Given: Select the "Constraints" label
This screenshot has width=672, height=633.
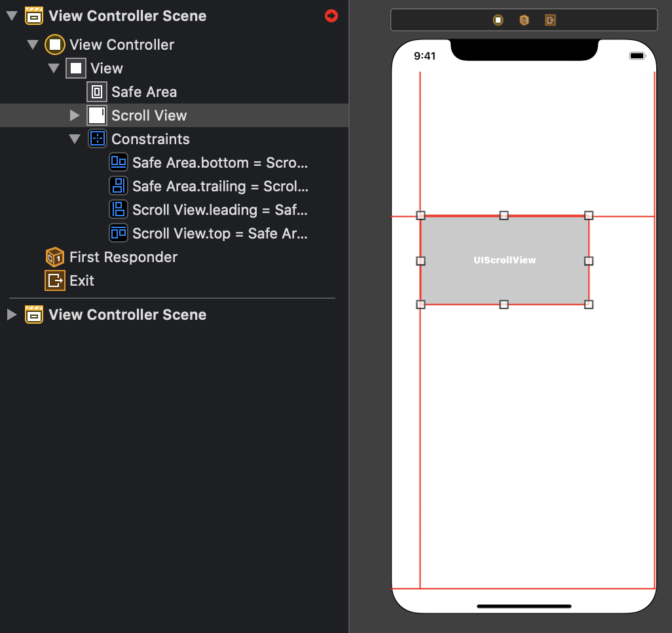Looking at the screenshot, I should tap(151, 139).
